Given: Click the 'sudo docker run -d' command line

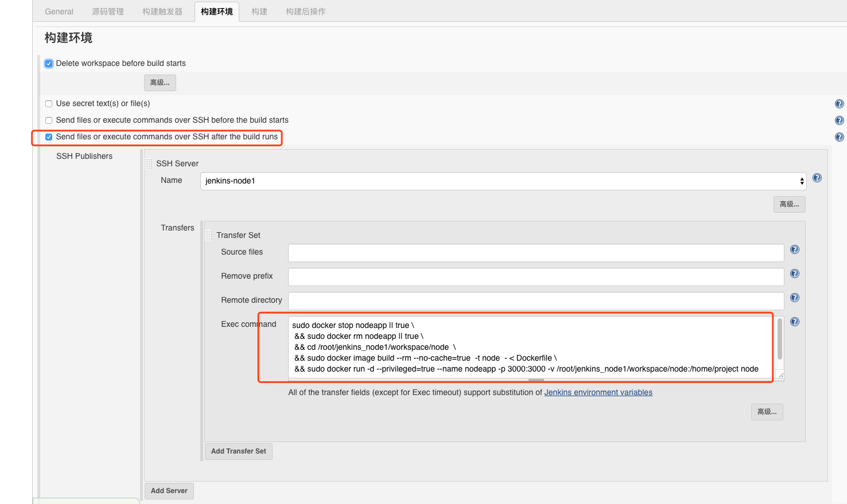Looking at the screenshot, I should (526, 369).
